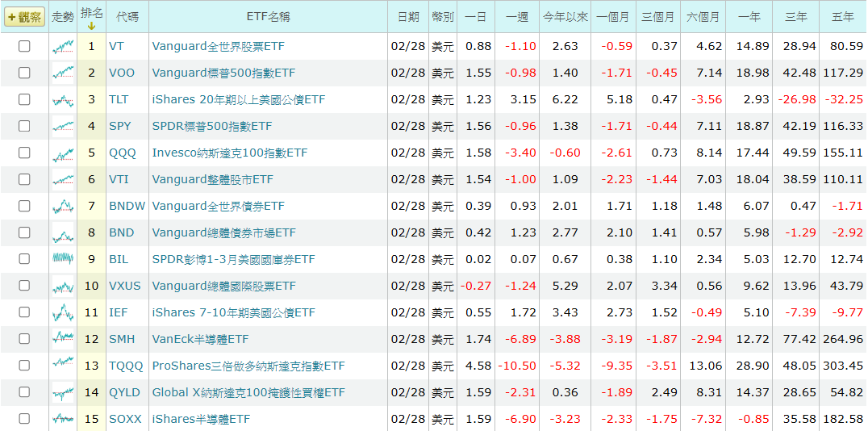Screen dimensions: 868x431
Task: Select the VTI row checkbox
Action: [x=24, y=179]
